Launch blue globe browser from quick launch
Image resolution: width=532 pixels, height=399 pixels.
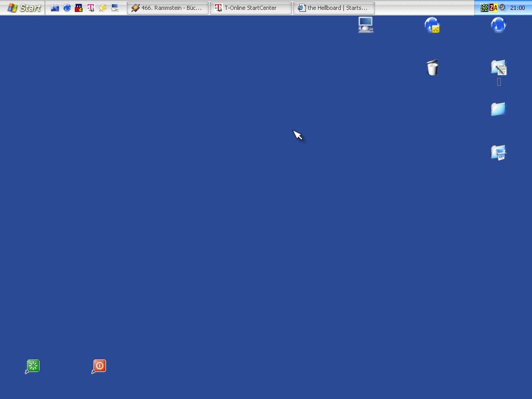click(x=67, y=8)
